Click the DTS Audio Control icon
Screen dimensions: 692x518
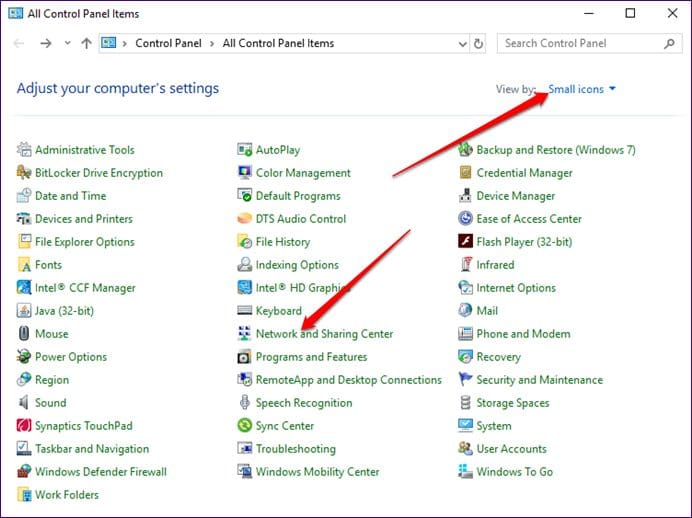(x=244, y=218)
